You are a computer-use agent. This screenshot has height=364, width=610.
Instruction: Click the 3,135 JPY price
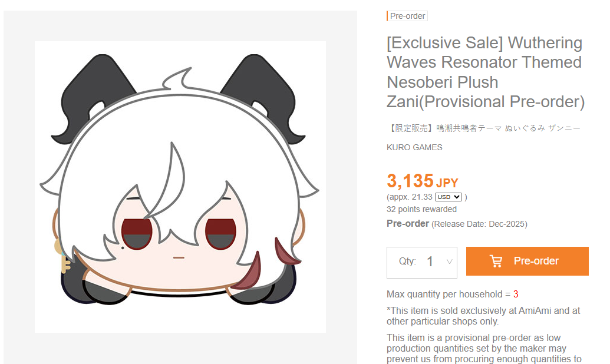click(423, 181)
